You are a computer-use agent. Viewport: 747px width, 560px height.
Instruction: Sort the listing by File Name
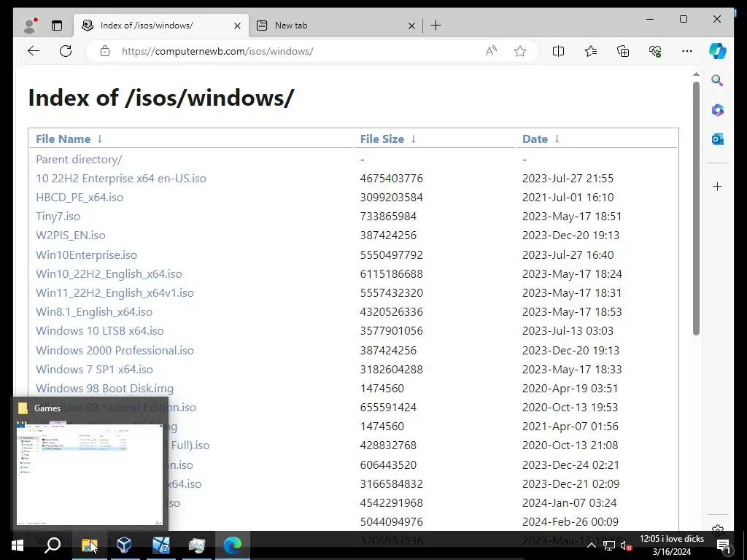coord(63,139)
